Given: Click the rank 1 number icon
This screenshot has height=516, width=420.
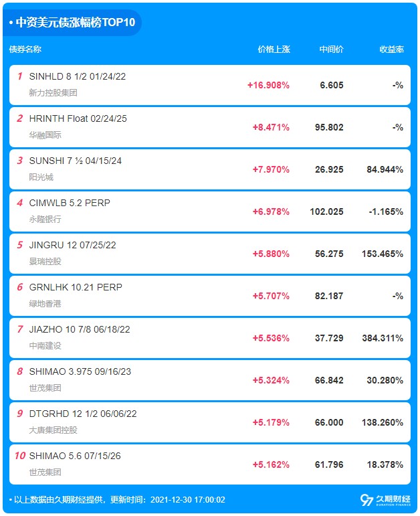Looking at the screenshot, I should (x=20, y=76).
